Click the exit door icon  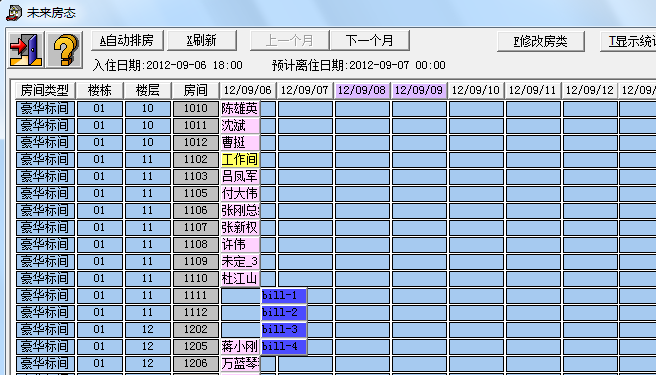(26, 50)
